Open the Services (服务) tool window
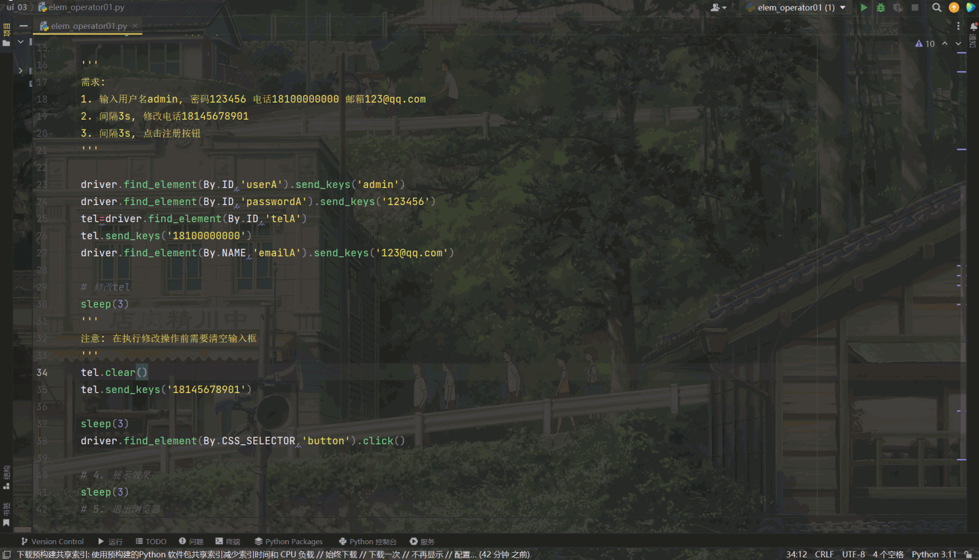This screenshot has width=979, height=560. [422, 542]
